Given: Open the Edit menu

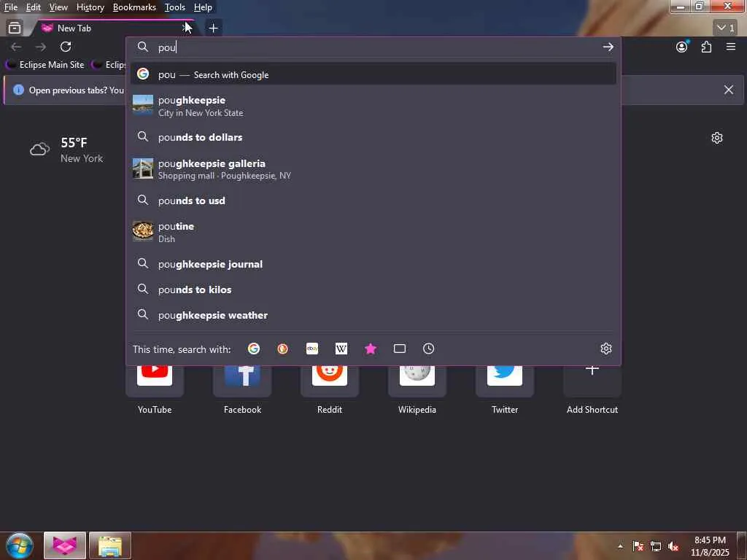Looking at the screenshot, I should pos(33,7).
